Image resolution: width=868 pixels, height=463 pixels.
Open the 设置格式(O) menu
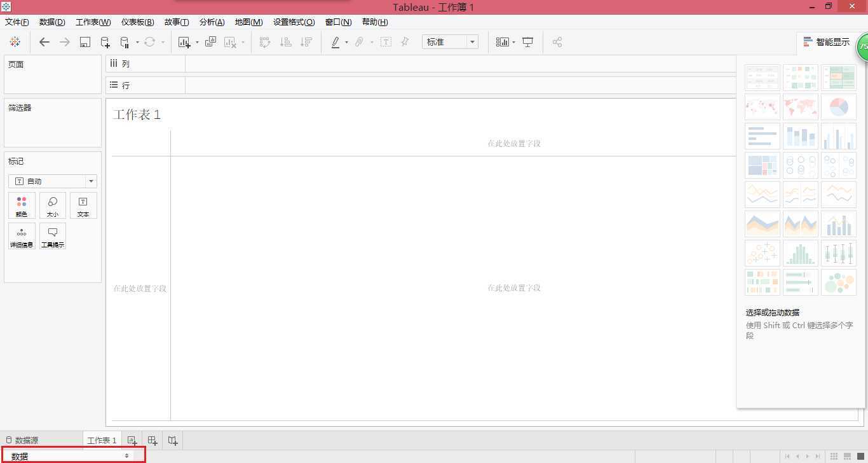coord(294,22)
